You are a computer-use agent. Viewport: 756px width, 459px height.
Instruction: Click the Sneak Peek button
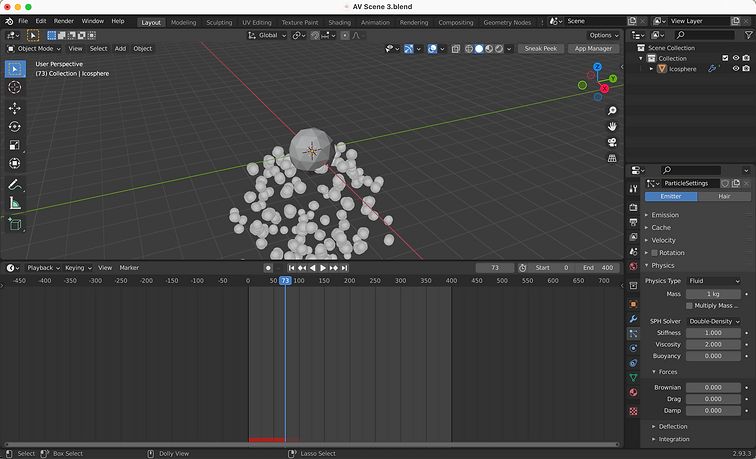point(541,49)
